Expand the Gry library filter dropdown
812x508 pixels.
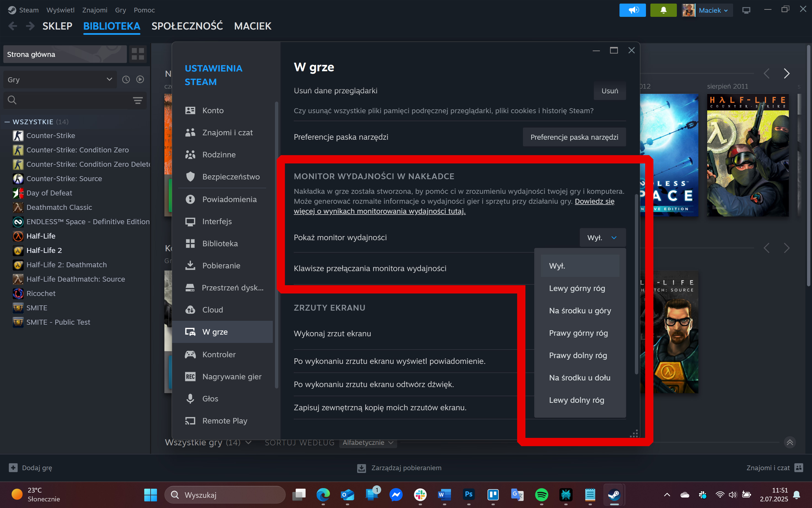click(60, 80)
